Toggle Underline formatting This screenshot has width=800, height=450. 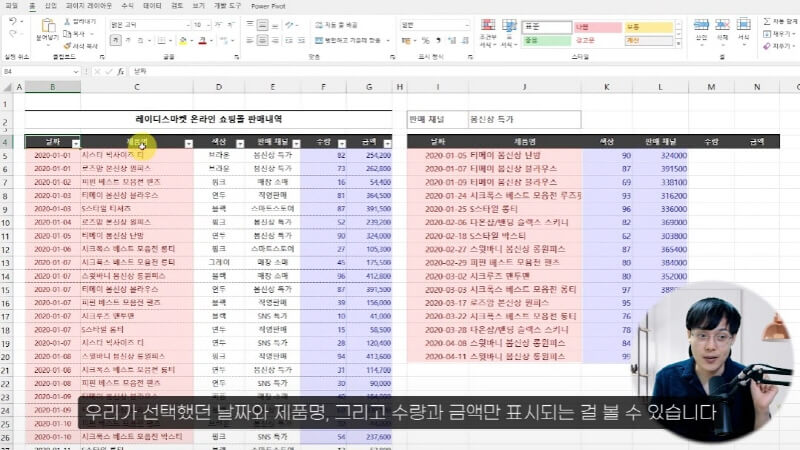[140, 40]
